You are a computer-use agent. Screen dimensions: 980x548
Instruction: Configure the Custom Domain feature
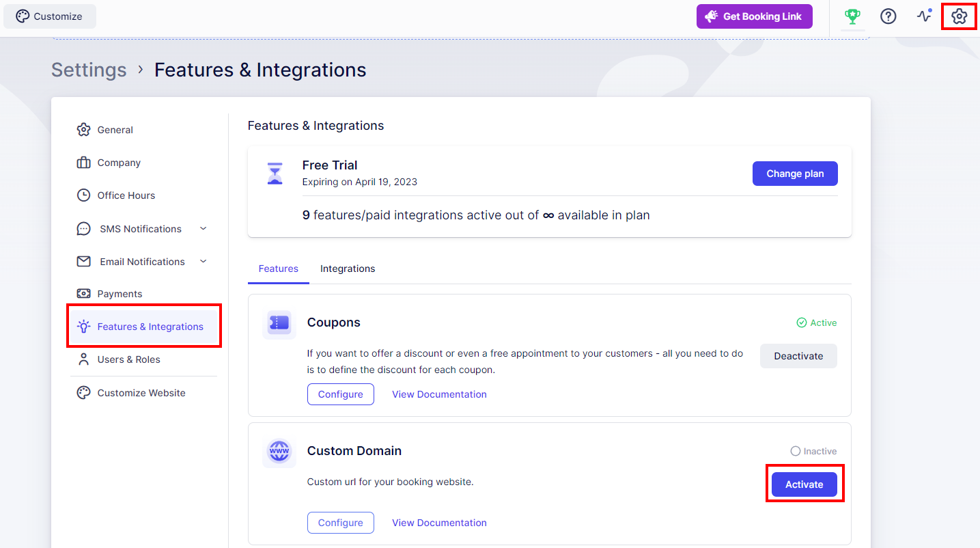[341, 523]
